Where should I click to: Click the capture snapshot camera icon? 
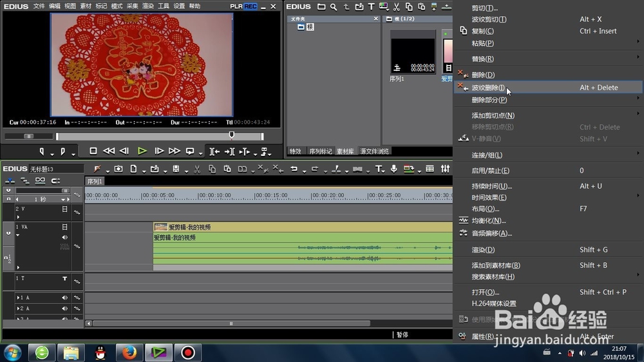118,169
